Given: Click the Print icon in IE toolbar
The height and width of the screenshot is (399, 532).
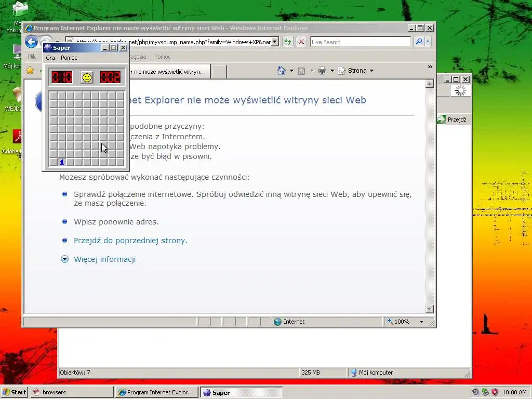Looking at the screenshot, I should click(322, 71).
